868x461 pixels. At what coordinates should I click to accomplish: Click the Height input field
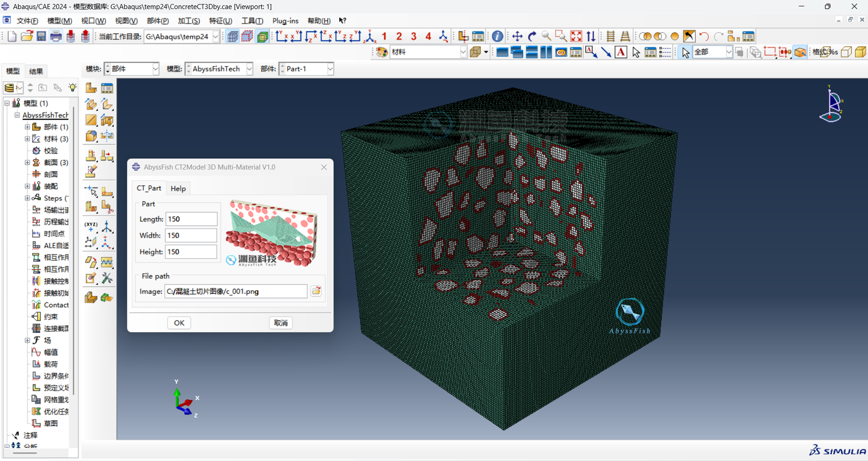(x=191, y=252)
